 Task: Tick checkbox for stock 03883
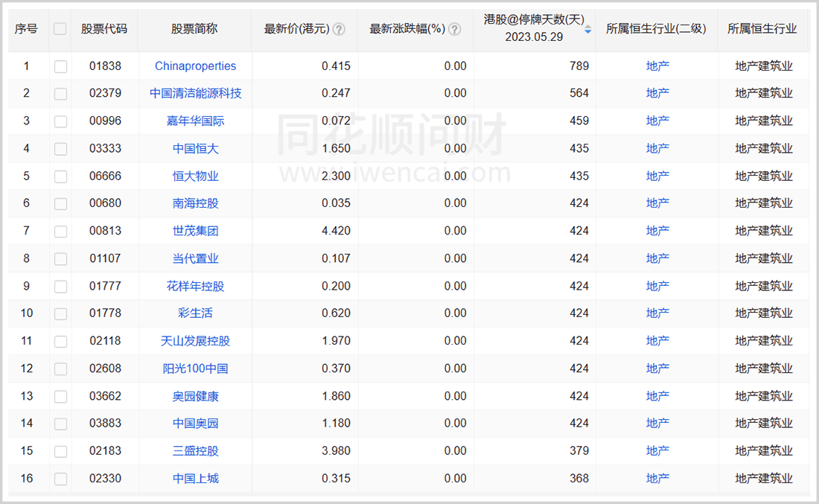point(60,424)
